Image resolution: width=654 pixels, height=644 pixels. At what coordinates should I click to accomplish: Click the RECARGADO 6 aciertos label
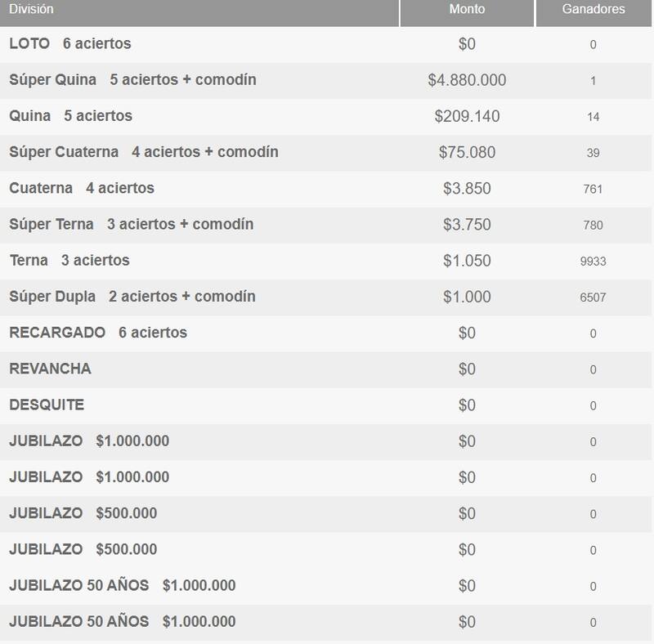point(98,333)
